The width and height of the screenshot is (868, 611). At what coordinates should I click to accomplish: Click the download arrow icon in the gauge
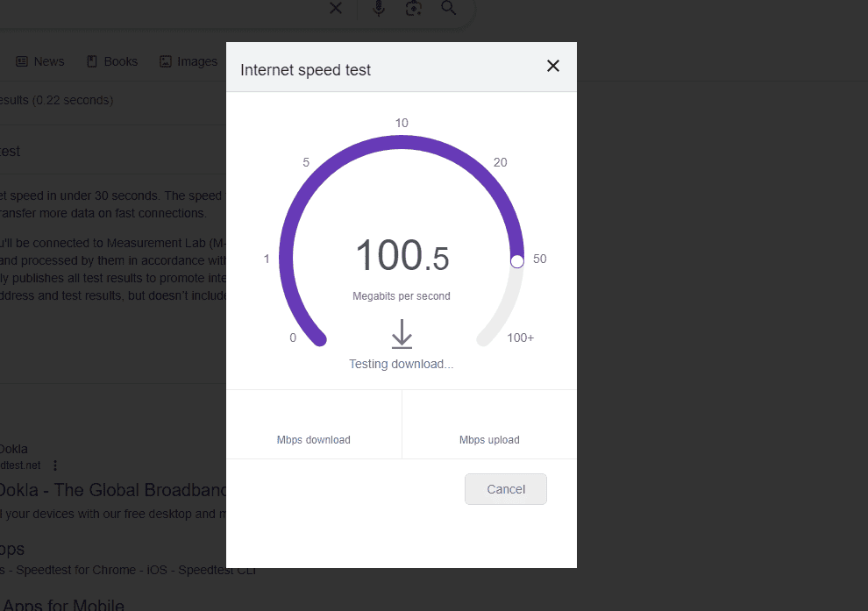coord(402,335)
